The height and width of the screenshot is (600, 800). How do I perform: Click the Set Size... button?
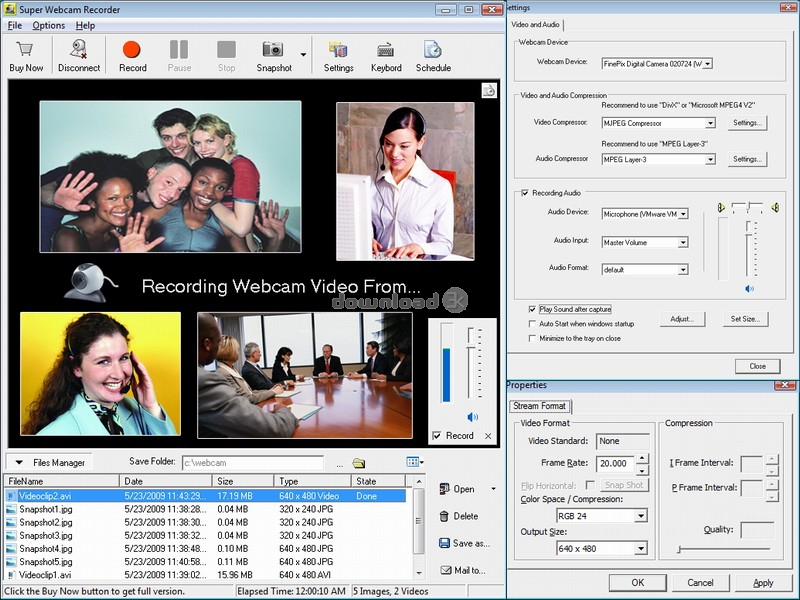(x=745, y=319)
